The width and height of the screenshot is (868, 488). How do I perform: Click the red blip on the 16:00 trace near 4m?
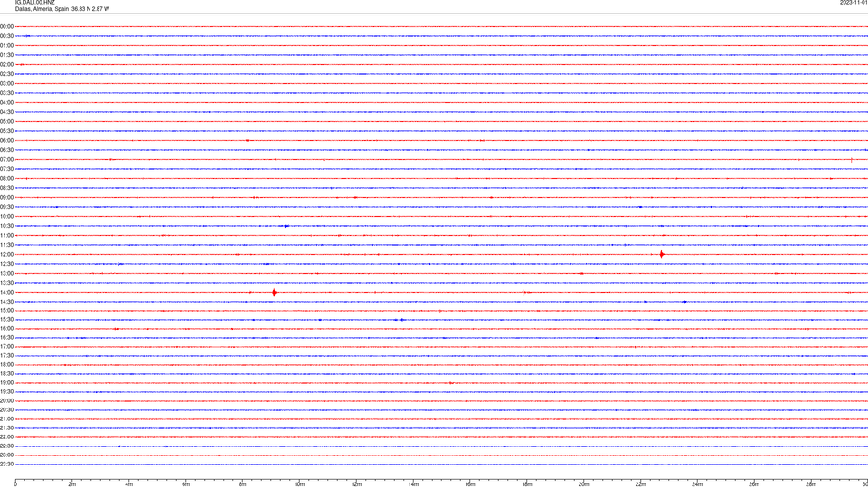[117, 329]
